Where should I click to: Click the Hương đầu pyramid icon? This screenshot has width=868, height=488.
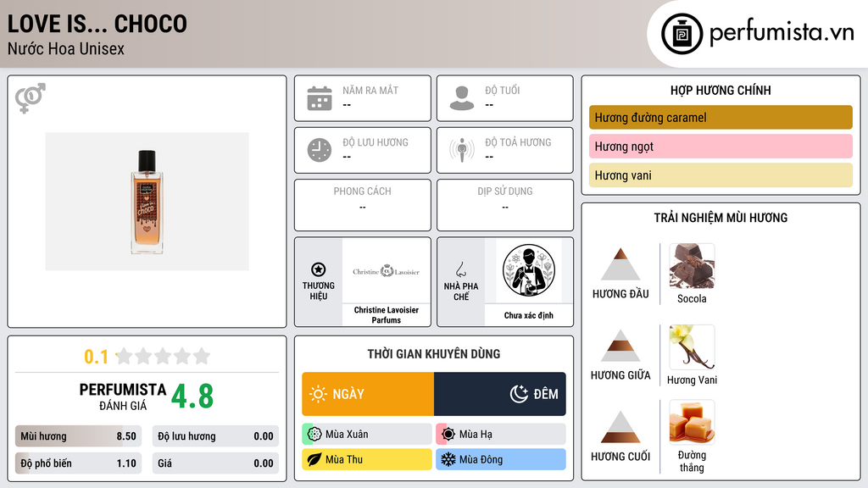click(x=620, y=264)
